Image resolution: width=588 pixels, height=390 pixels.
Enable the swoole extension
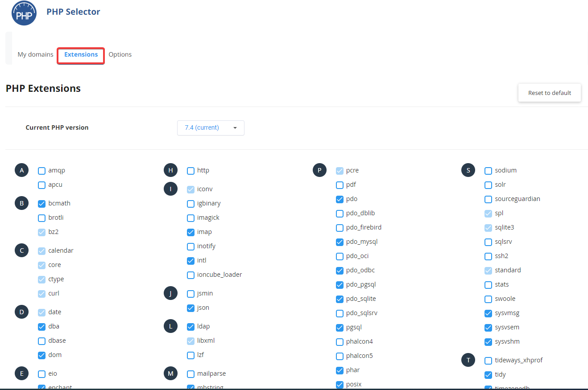click(x=488, y=299)
